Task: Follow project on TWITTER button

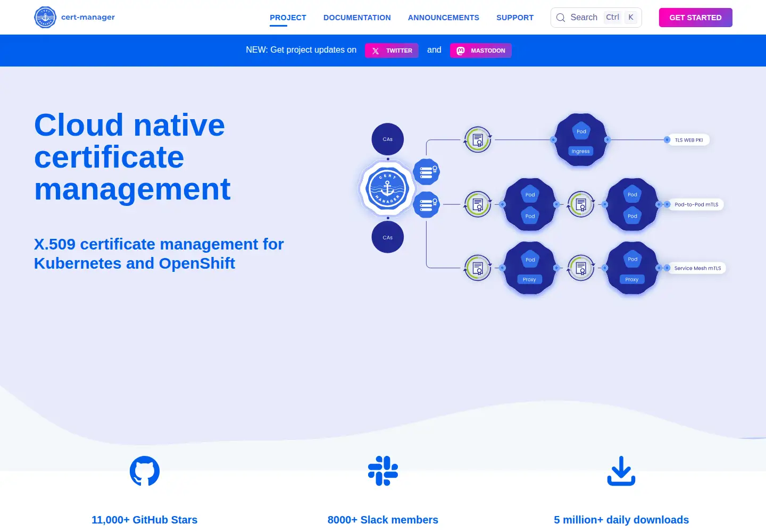Action: click(x=392, y=51)
